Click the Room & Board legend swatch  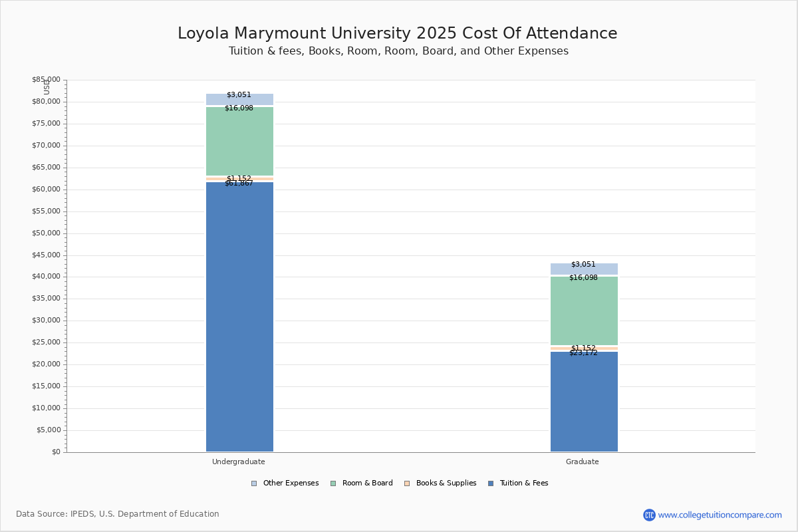[333, 483]
